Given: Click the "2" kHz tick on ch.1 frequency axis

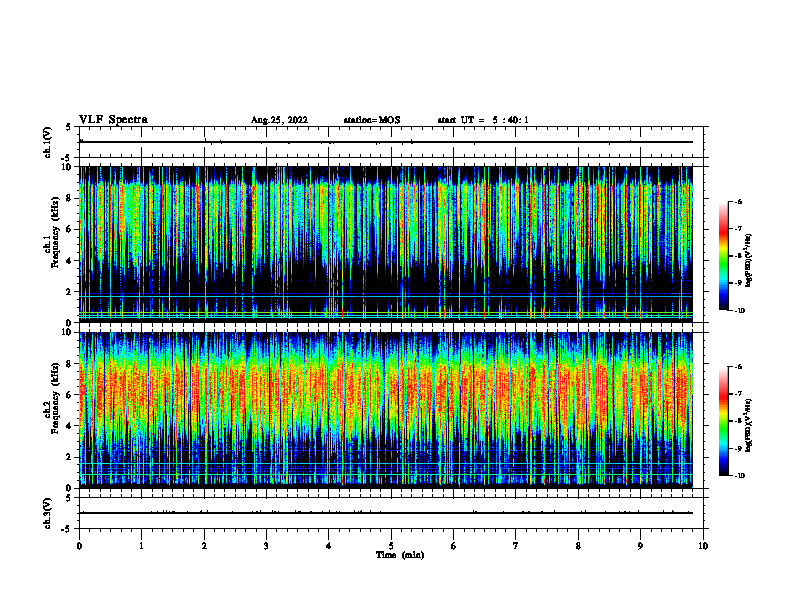Looking at the screenshot, I should tap(71, 292).
